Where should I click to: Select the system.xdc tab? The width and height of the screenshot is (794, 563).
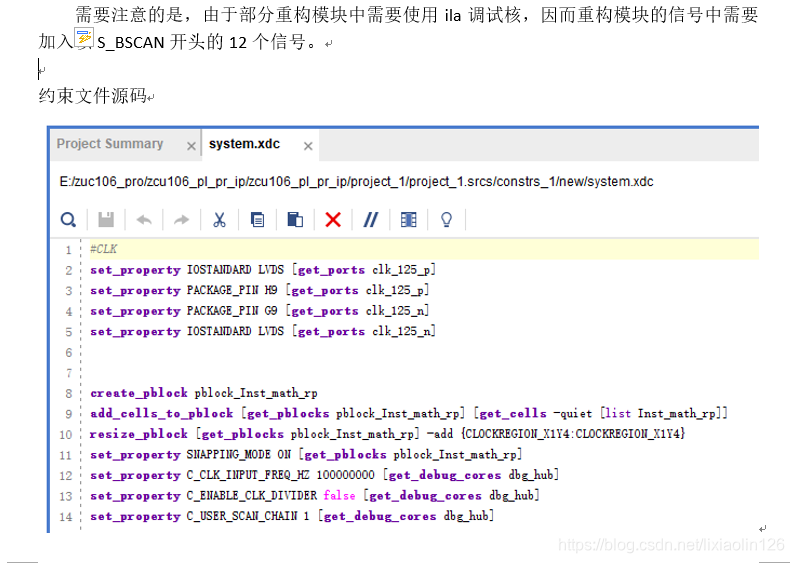coord(245,144)
